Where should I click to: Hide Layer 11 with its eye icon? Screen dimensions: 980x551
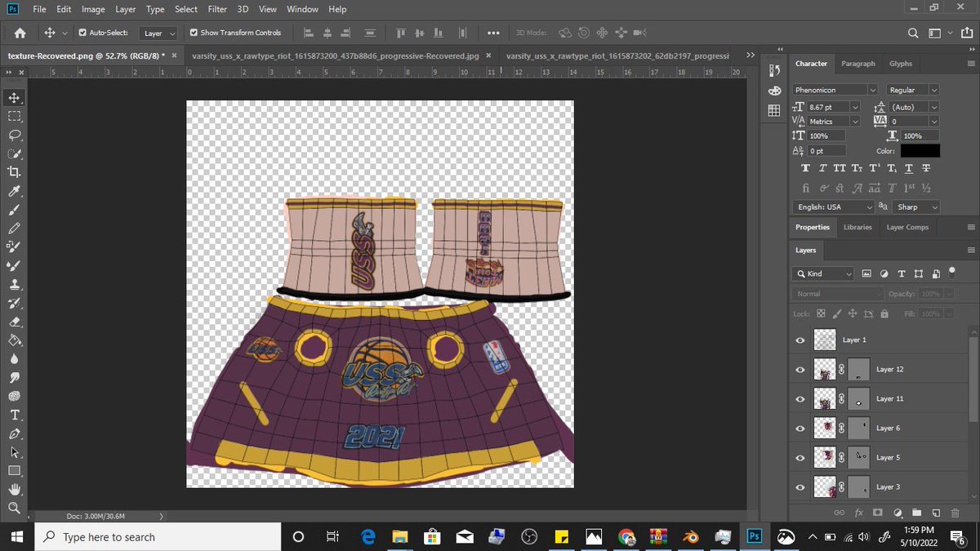800,399
